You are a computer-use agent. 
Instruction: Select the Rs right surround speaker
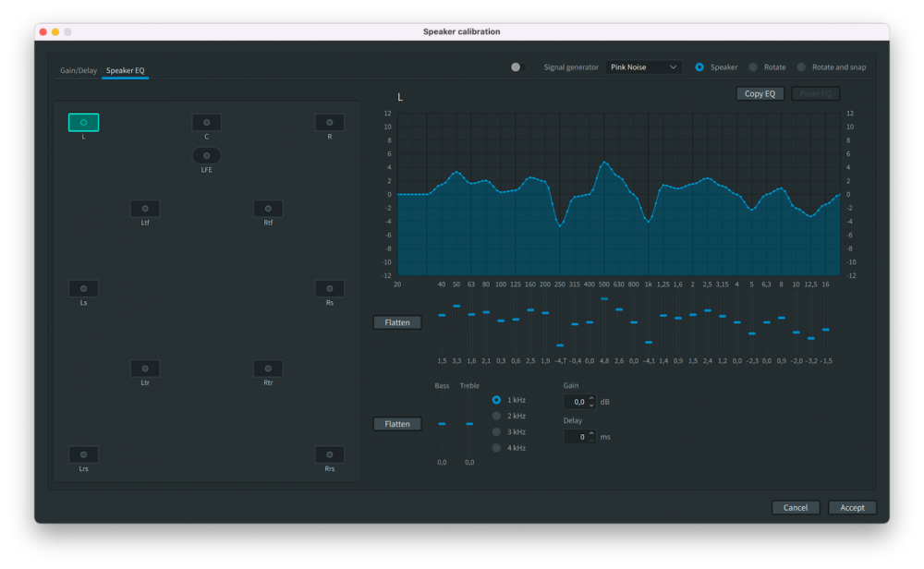329,288
